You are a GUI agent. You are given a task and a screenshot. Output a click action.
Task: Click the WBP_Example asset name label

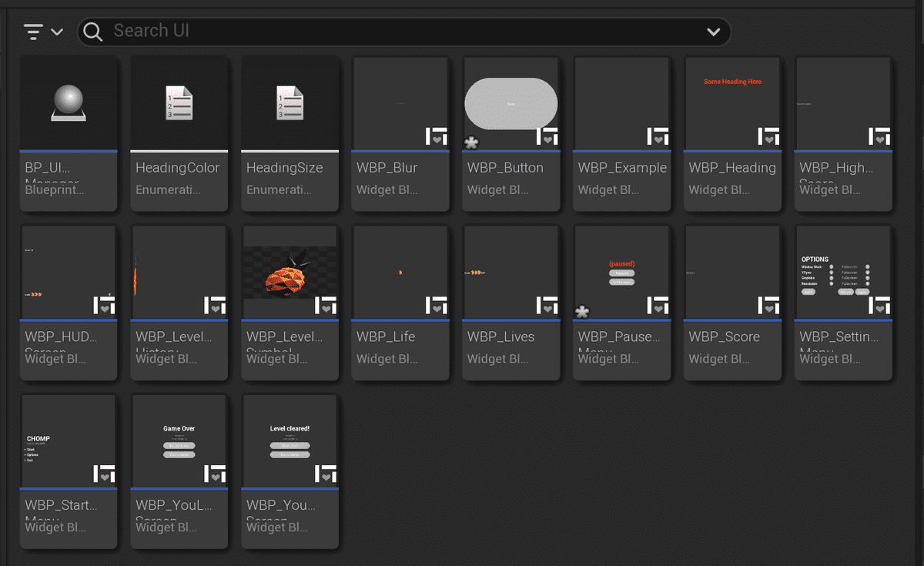click(x=622, y=168)
